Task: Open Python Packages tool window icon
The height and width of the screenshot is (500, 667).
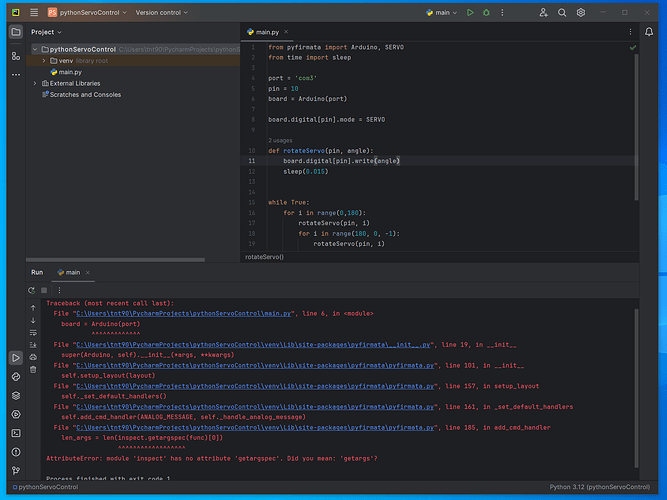Action: point(16,377)
